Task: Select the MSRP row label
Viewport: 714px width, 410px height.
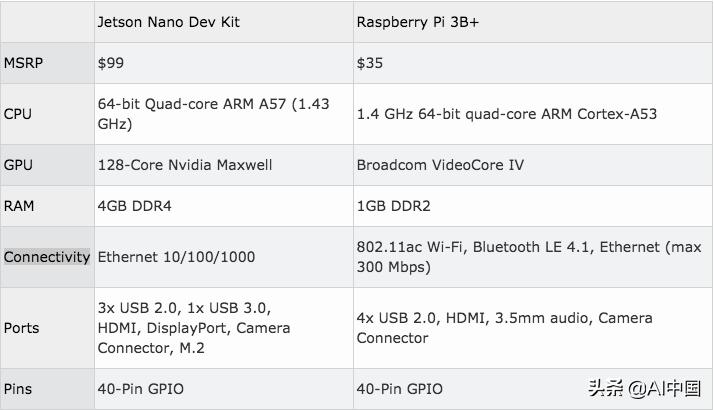Action: (24, 63)
